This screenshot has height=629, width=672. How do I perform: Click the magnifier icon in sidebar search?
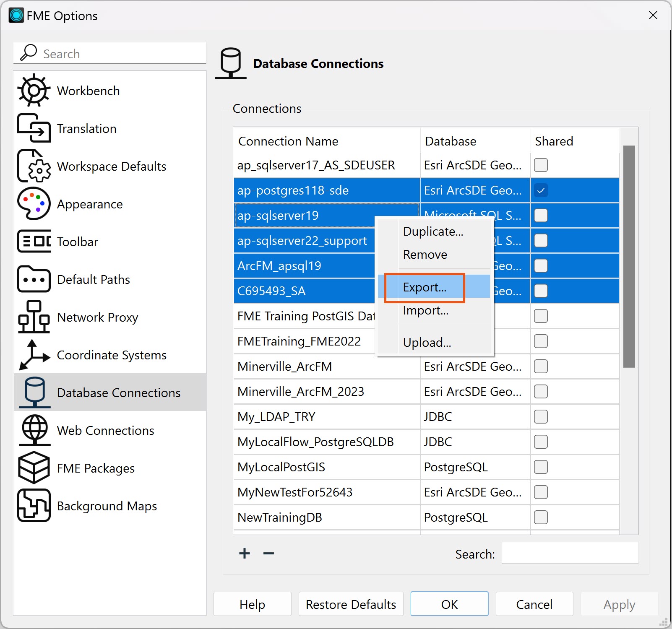pos(29,53)
